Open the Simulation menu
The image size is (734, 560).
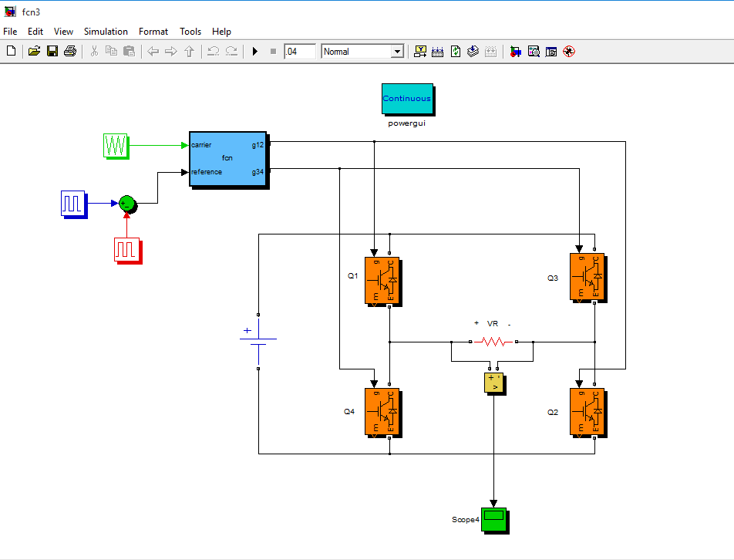pos(106,32)
